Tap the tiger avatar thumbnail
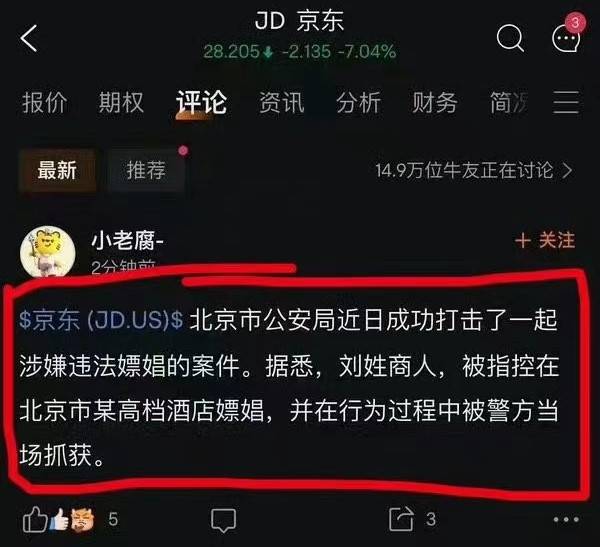 click(47, 251)
